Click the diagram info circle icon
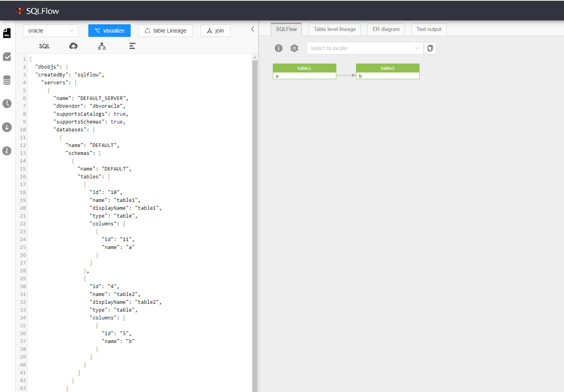The height and width of the screenshot is (392, 564). 279,48
